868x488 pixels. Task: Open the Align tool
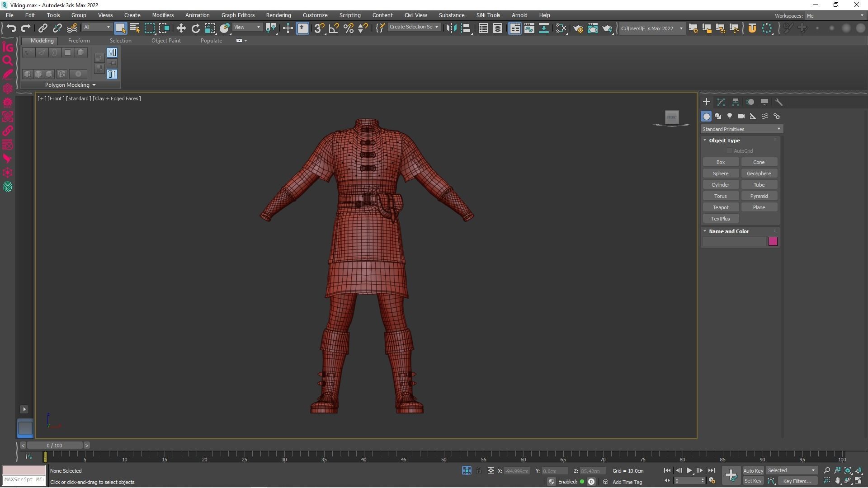click(466, 28)
